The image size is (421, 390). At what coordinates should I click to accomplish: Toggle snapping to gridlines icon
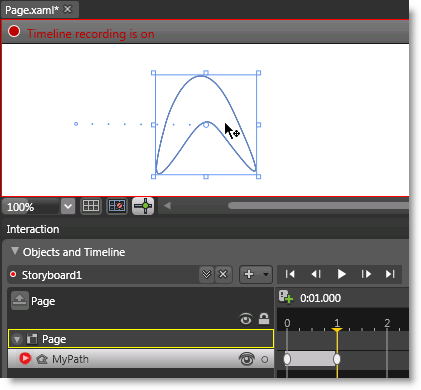click(117, 206)
